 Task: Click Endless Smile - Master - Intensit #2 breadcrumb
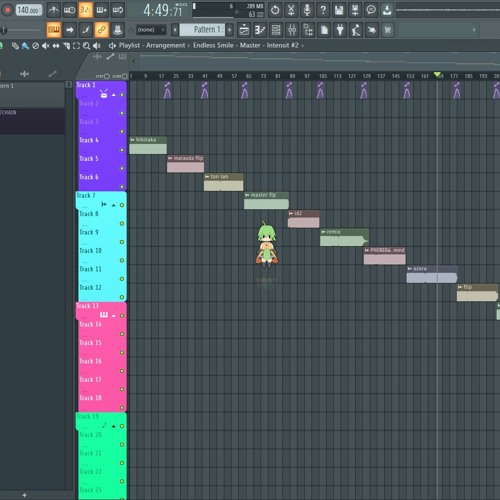click(246, 45)
